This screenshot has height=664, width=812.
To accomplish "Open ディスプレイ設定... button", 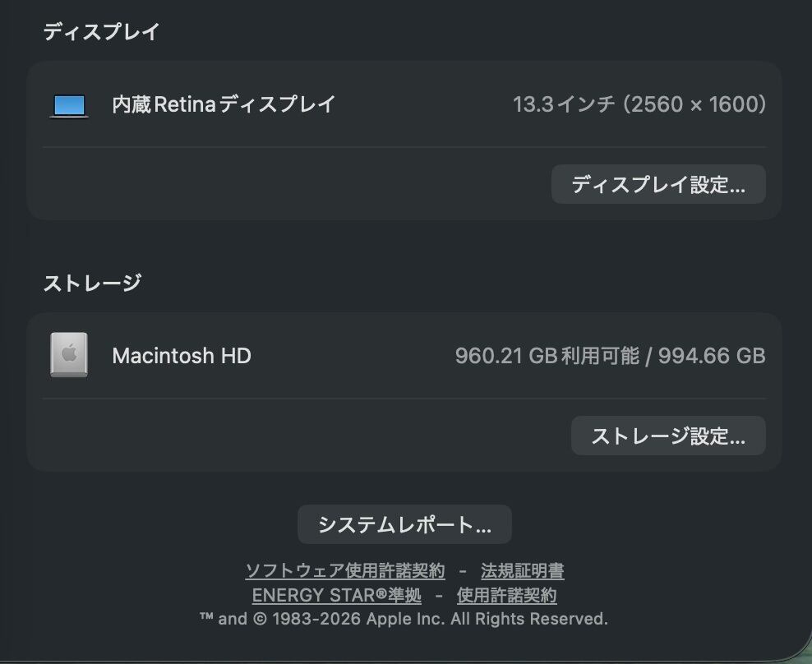I will tap(658, 184).
